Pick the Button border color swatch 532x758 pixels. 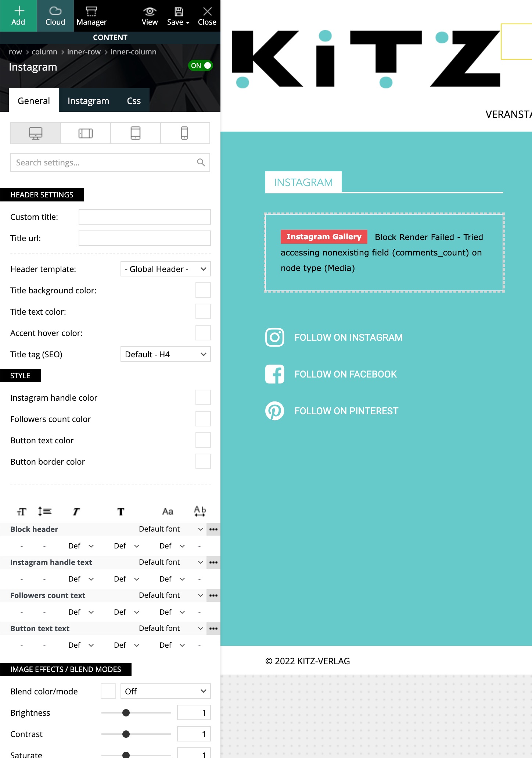pos(203,461)
